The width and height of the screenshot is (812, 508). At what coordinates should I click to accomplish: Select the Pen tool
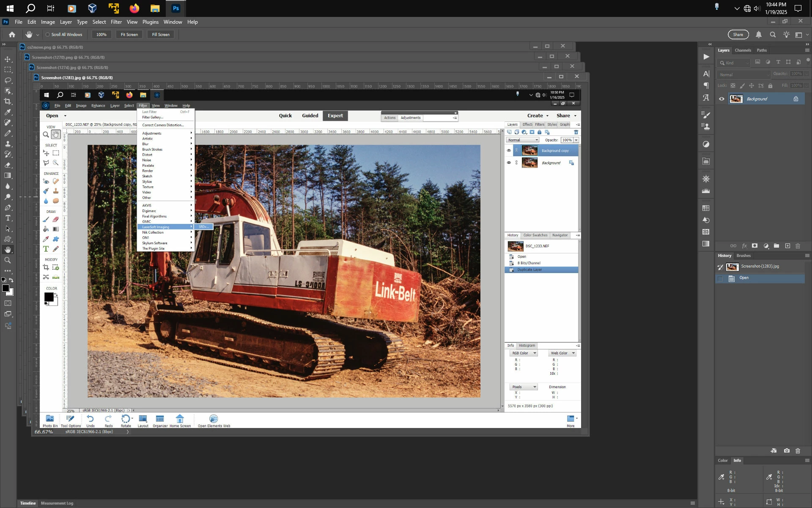(8, 207)
